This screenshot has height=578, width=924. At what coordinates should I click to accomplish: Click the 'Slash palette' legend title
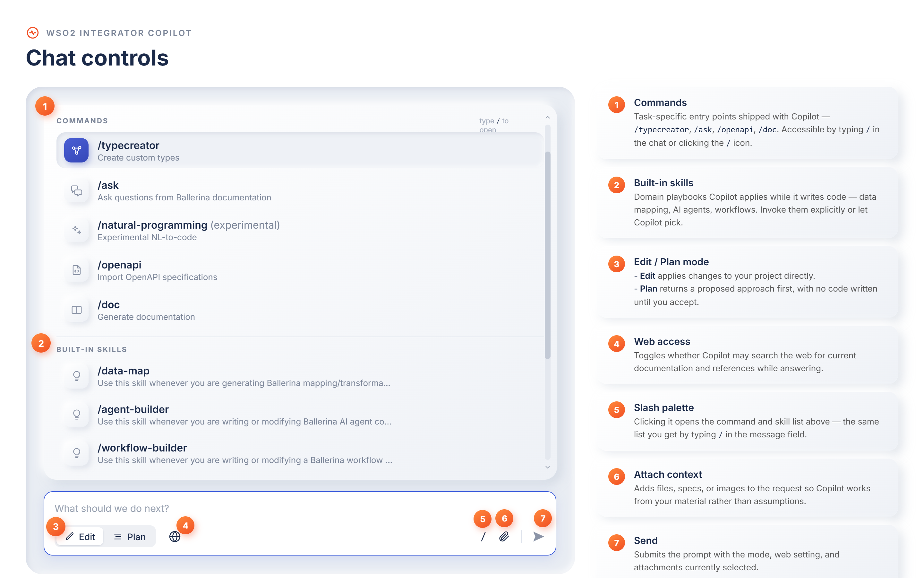tap(663, 407)
